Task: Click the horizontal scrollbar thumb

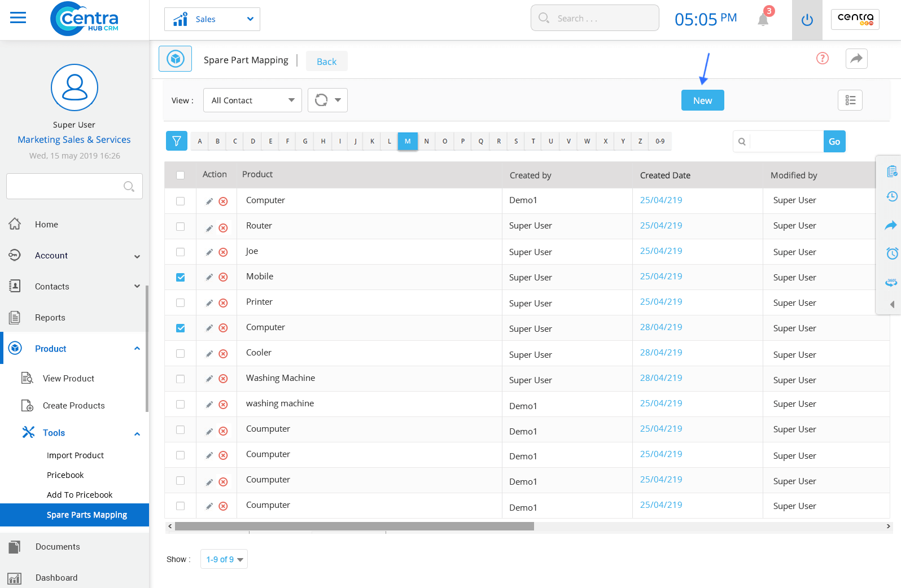Action: 355,526
